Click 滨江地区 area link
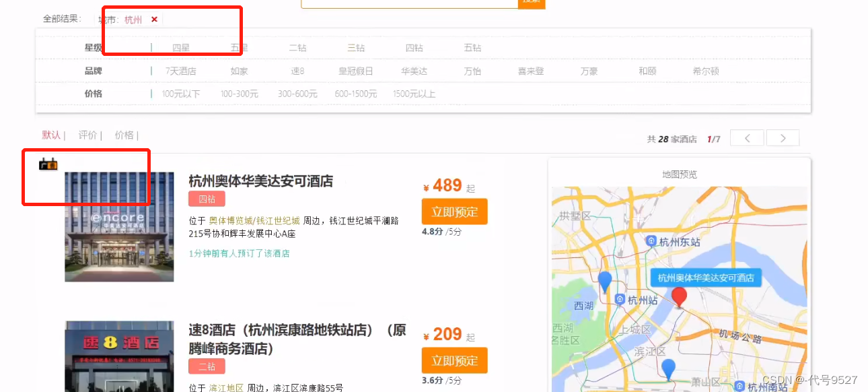868x392 pixels. point(225,388)
